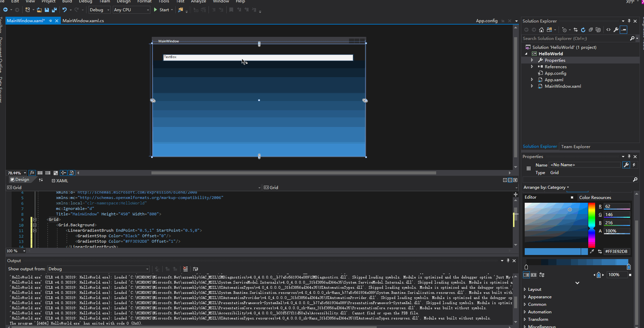Image resolution: width=644 pixels, height=328 pixels.
Task: Expand the Layout property category
Action: pos(525,289)
